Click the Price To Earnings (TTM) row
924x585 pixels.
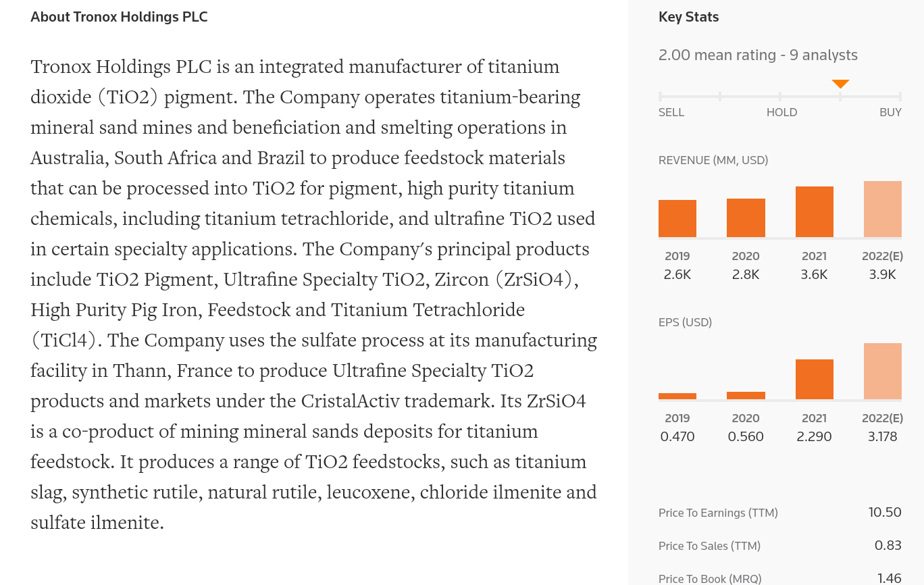(780, 513)
